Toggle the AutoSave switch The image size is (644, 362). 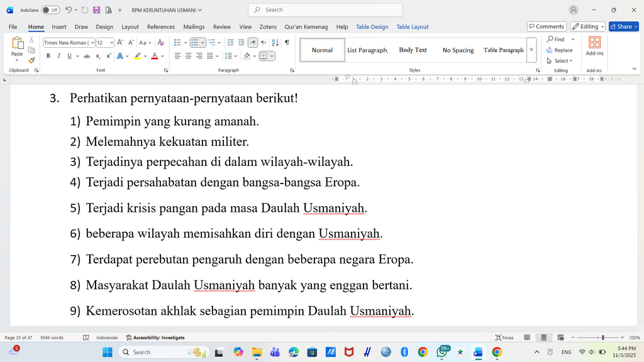[50, 10]
